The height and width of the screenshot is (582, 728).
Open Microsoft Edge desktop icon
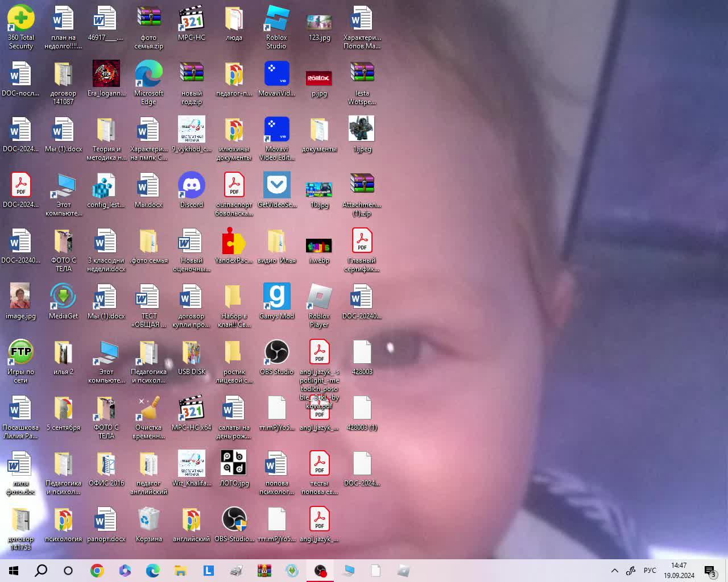click(148, 82)
